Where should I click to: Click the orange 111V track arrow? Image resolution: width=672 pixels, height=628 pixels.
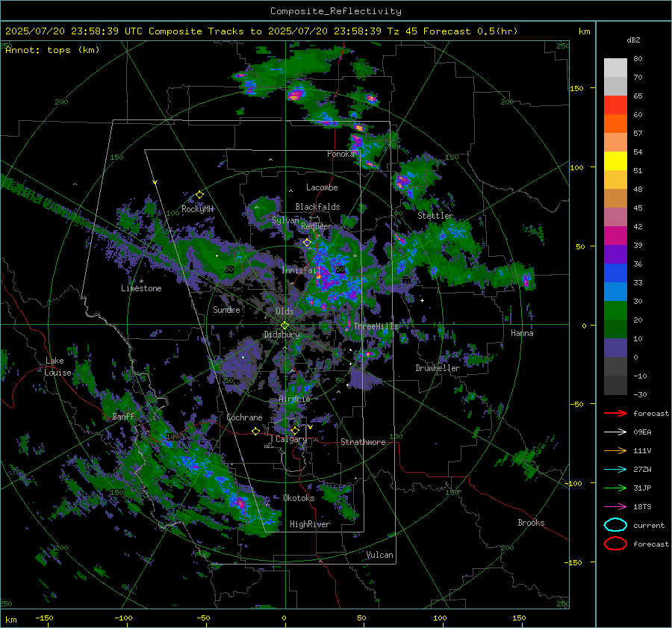(615, 450)
